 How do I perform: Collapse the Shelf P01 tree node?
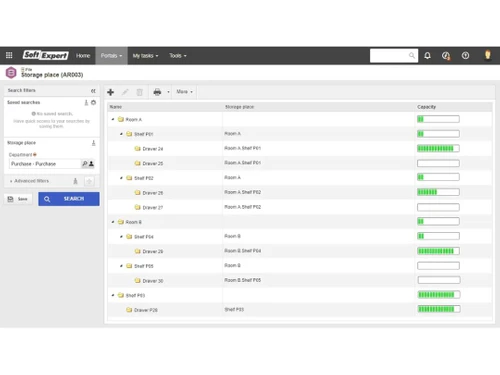[121, 134]
